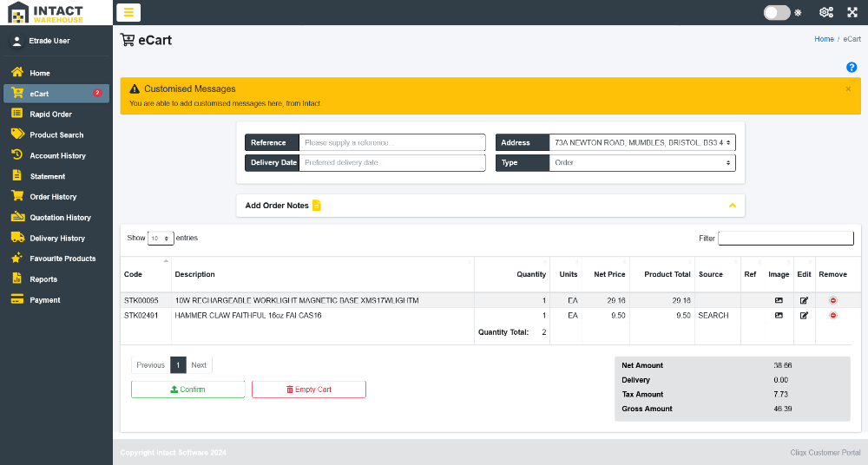The width and height of the screenshot is (868, 465).
Task: Open the delivery Address dropdown
Action: pos(642,142)
